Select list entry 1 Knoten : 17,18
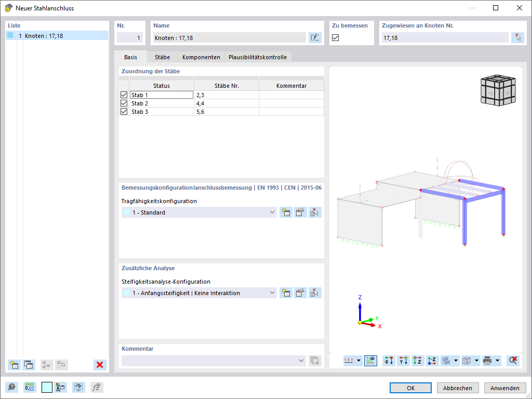This screenshot has height=399, width=532. pos(57,36)
